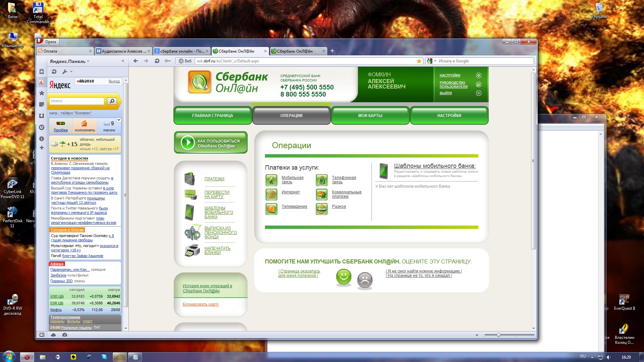The image size is (644, 362).
Task: Open Windows Explorer from the taskbar
Action: (x=43, y=357)
